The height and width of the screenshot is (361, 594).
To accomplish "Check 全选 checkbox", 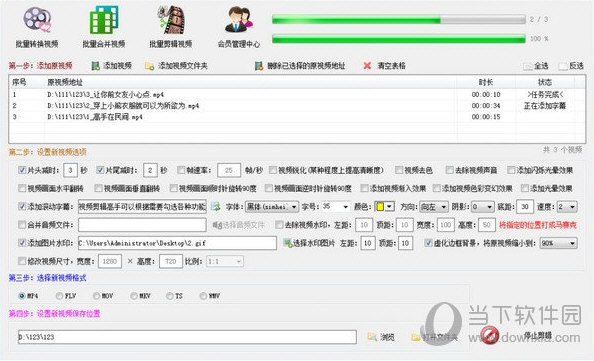I will [x=528, y=66].
